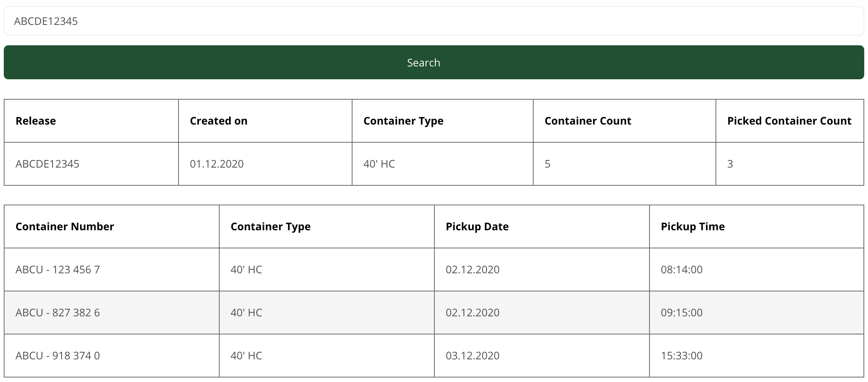
Task: Select release cell ABCDE12345 in table
Action: point(91,164)
